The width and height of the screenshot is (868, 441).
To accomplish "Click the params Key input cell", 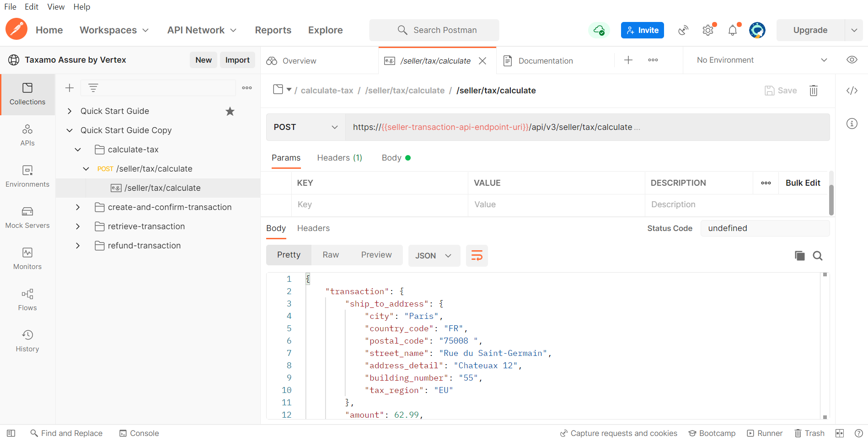I will (380, 204).
